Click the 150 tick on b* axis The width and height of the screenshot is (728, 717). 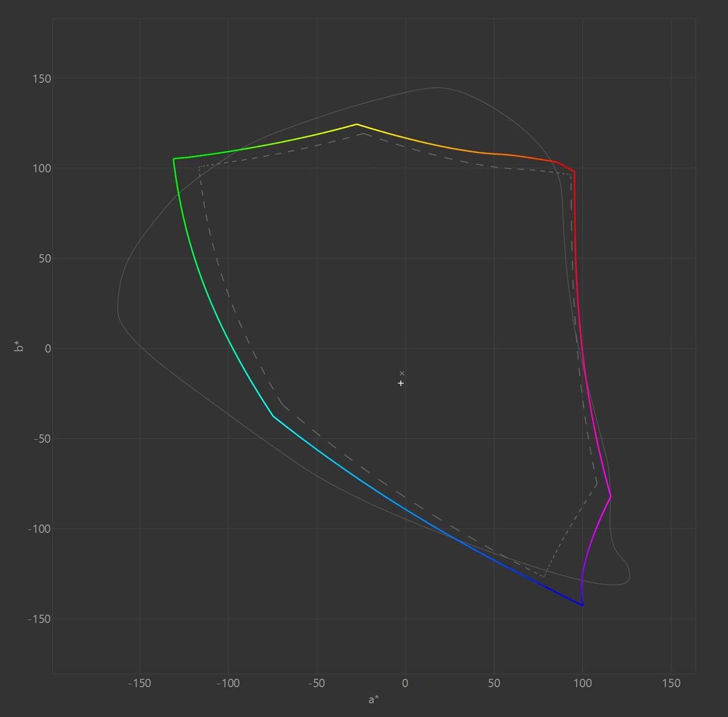coord(41,78)
